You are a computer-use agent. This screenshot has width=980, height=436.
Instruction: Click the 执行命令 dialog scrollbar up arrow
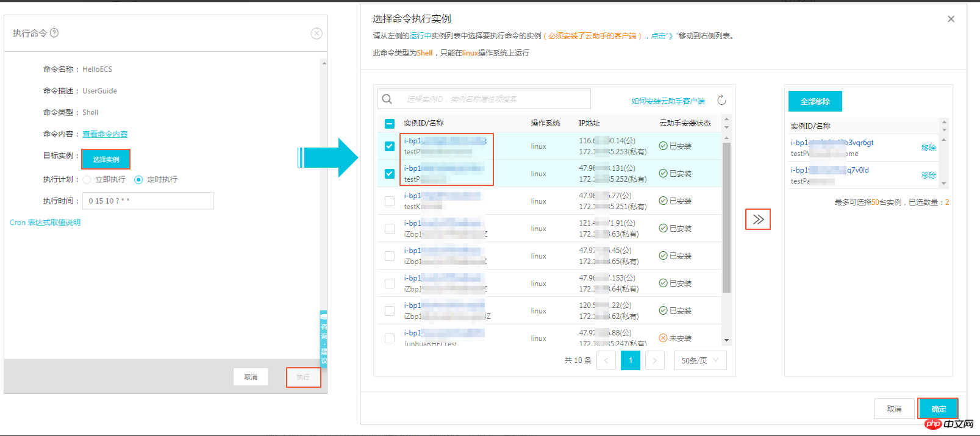tap(324, 63)
